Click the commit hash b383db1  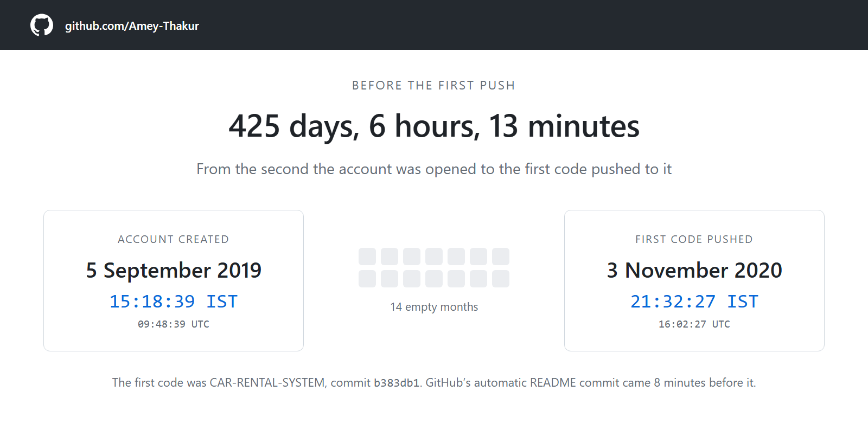tap(397, 383)
